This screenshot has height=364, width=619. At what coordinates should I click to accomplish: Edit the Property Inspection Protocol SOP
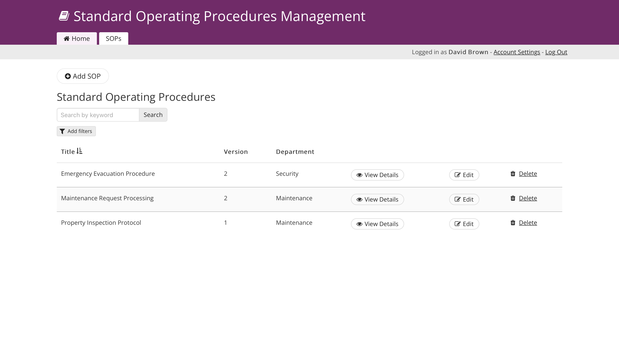tap(464, 224)
